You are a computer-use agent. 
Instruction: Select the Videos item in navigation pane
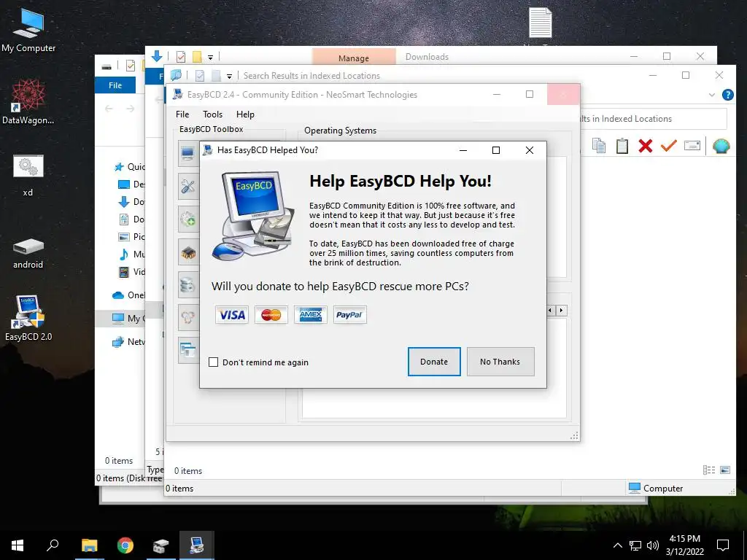pyautogui.click(x=131, y=272)
